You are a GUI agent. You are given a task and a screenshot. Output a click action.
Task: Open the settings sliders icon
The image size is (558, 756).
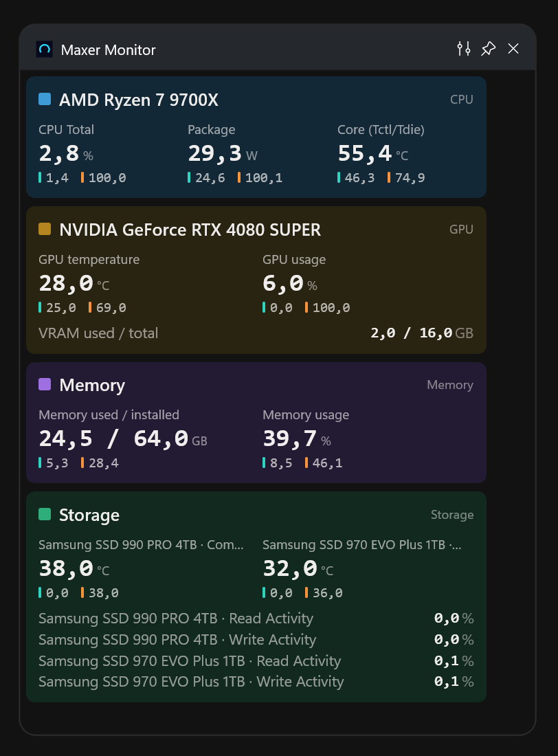[464, 49]
